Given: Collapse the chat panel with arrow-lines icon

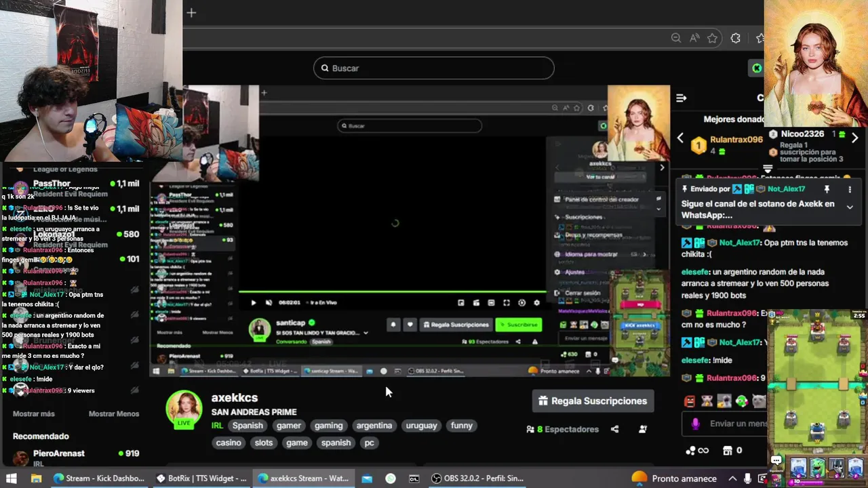Looking at the screenshot, I should click(682, 98).
